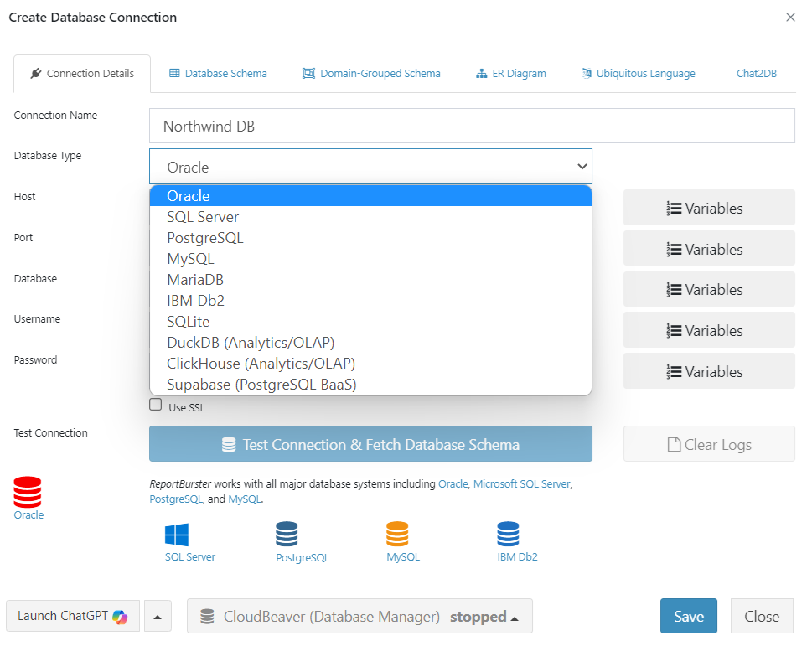Click the wrench icon on Connection Details

click(37, 73)
